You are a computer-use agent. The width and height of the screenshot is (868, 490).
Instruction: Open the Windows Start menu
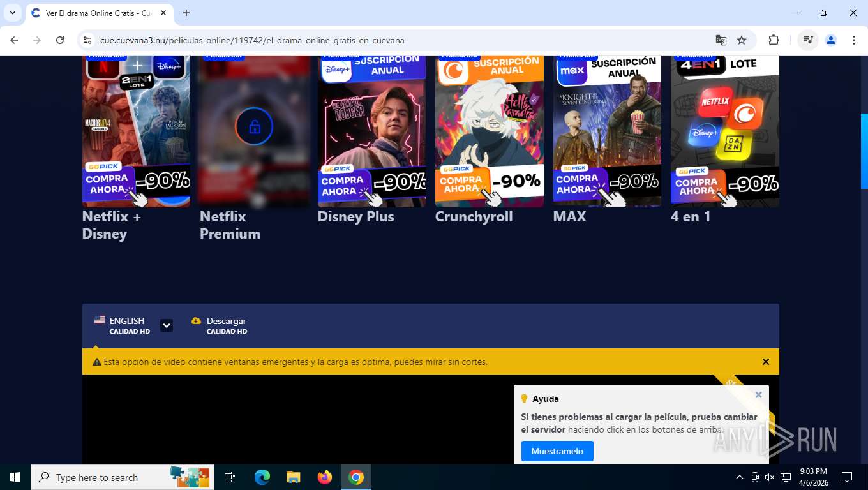coord(15,477)
